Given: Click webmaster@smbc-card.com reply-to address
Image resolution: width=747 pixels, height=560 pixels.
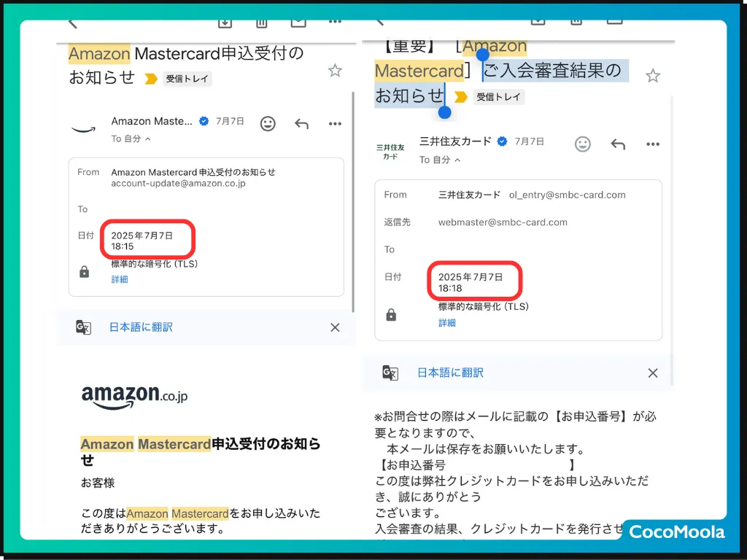Looking at the screenshot, I should 503,222.
